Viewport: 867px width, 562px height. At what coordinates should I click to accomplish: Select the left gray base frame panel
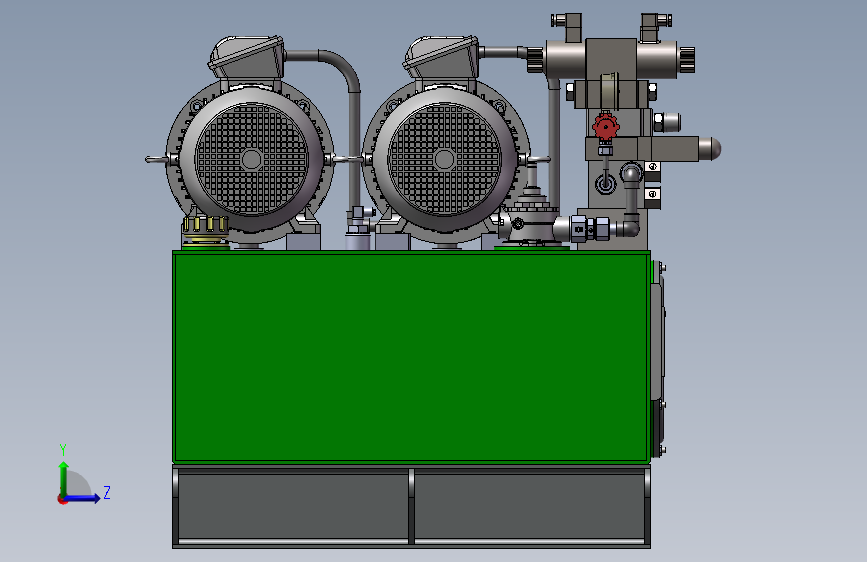tap(293, 506)
